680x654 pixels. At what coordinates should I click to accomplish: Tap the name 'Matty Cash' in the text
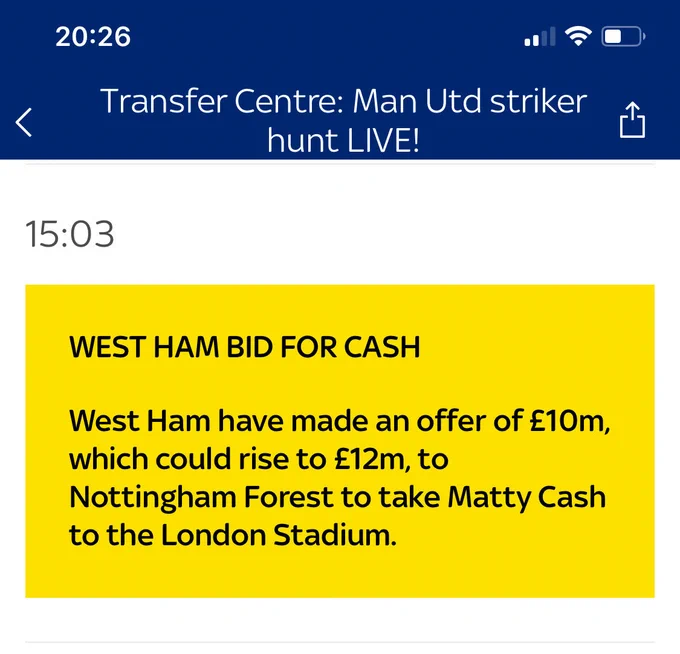(526, 497)
